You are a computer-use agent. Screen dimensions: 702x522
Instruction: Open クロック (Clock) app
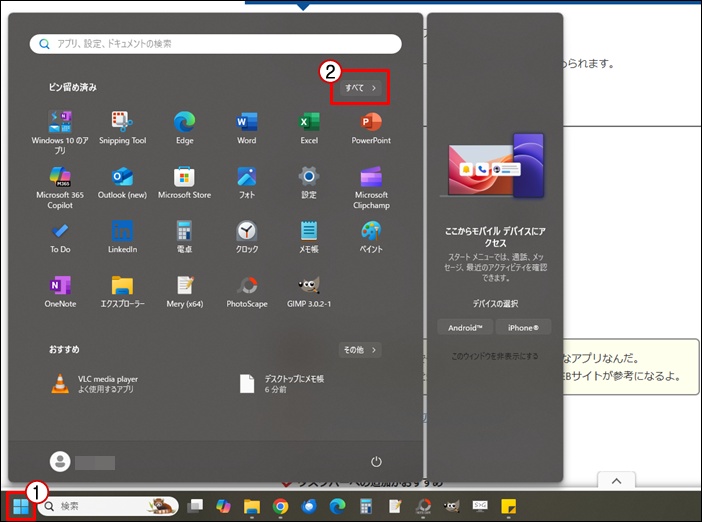click(247, 237)
